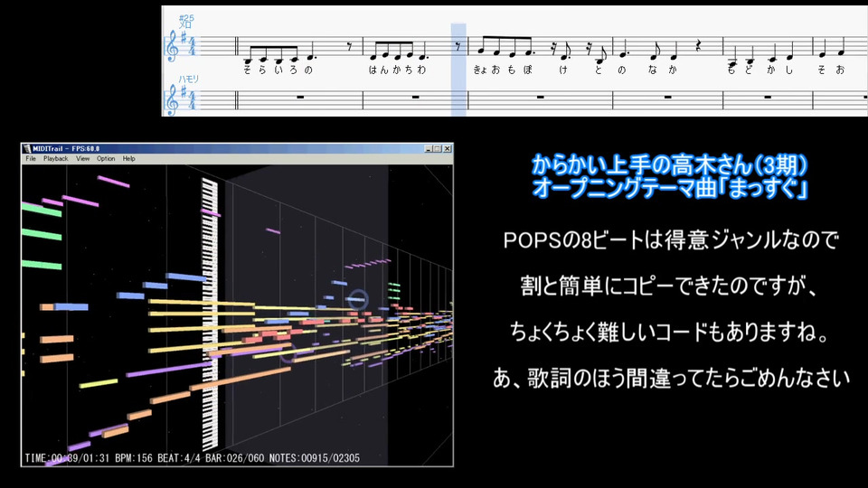This screenshot has width=868, height=488.
Task: Open the Help menu
Action: (x=129, y=159)
